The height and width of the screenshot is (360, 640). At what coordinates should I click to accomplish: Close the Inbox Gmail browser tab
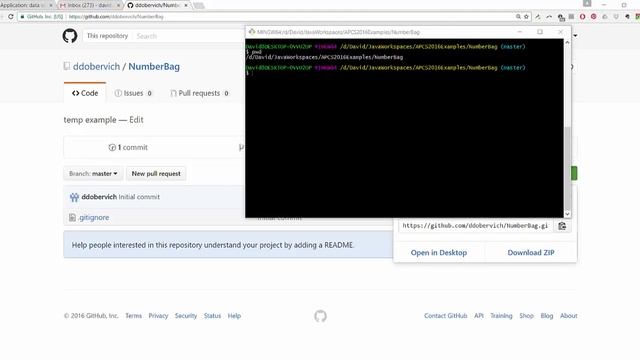tap(118, 5)
